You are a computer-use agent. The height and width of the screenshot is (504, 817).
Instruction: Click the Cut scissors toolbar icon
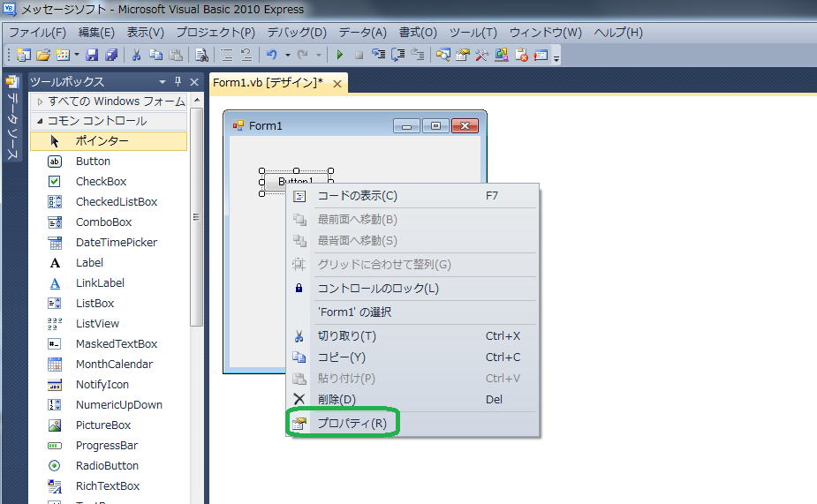click(x=137, y=55)
